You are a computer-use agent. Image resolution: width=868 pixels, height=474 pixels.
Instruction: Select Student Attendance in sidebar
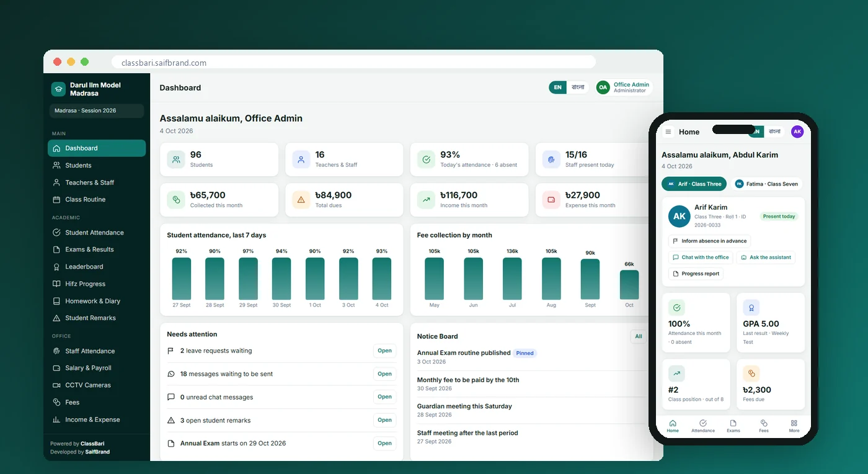click(97, 233)
